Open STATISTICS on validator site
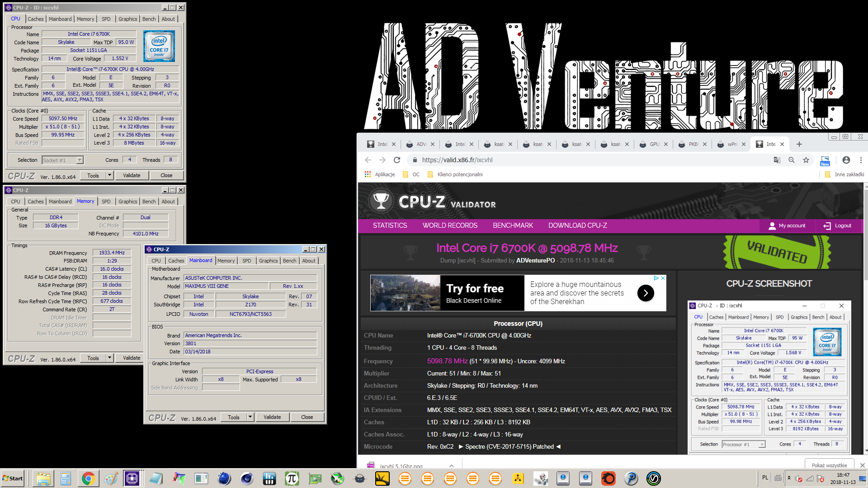This screenshot has width=868, height=488. click(390, 225)
